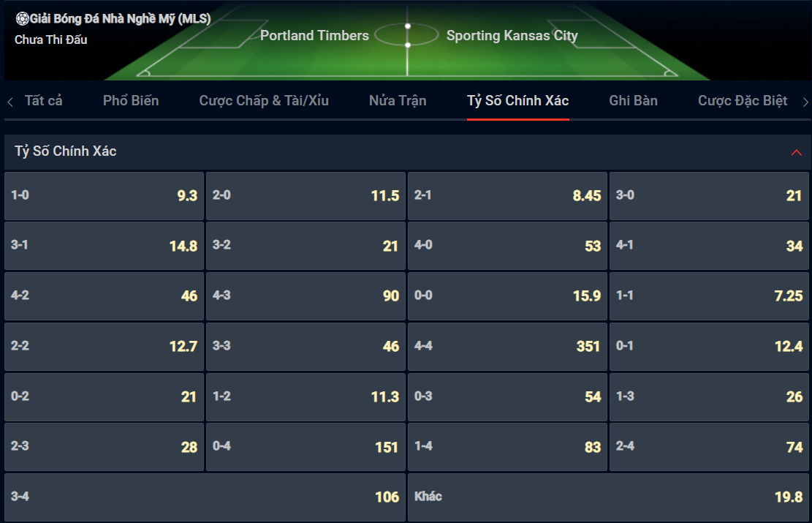
Task: Click the Sporting Kansas City team name
Action: pos(512,35)
